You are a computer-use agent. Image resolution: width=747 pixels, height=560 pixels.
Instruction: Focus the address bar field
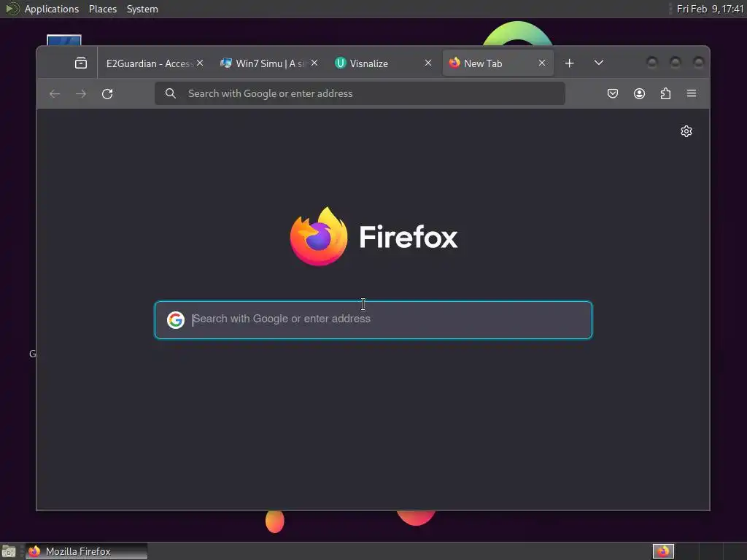[x=360, y=93]
